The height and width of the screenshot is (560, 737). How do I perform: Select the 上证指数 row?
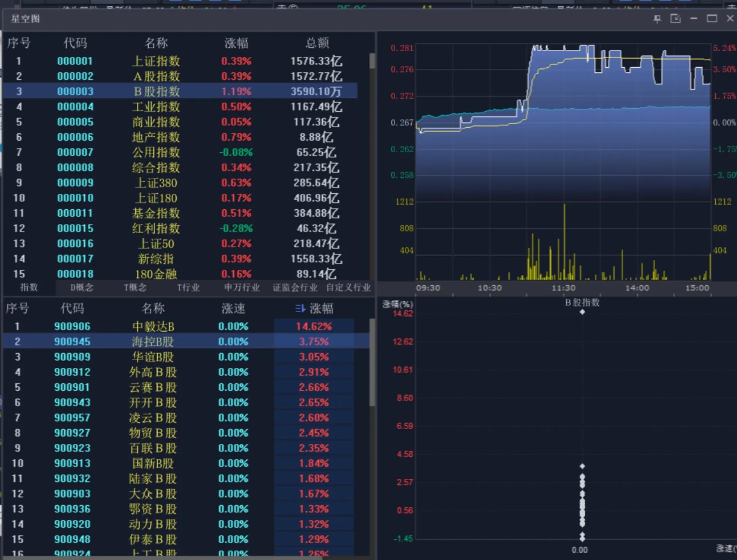(156, 61)
